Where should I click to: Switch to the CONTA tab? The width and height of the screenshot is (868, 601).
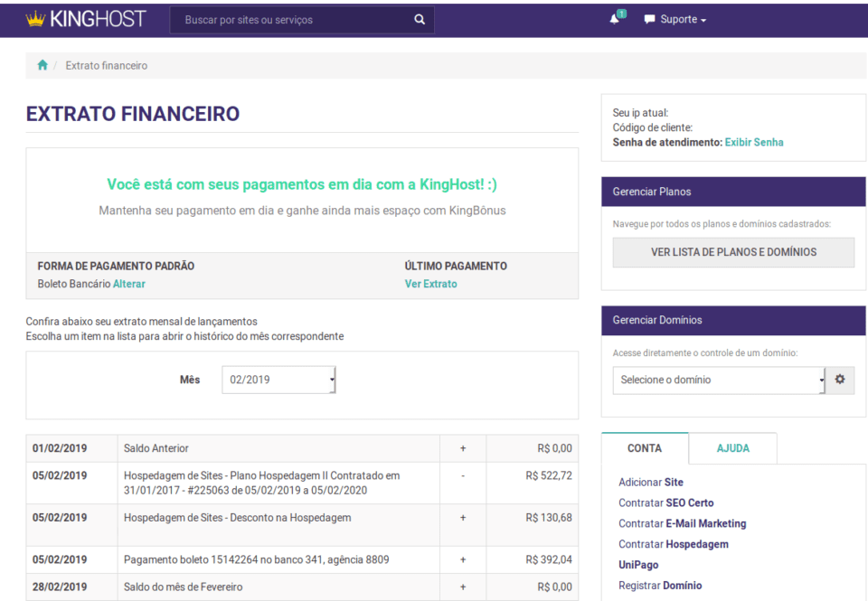pyautogui.click(x=645, y=448)
